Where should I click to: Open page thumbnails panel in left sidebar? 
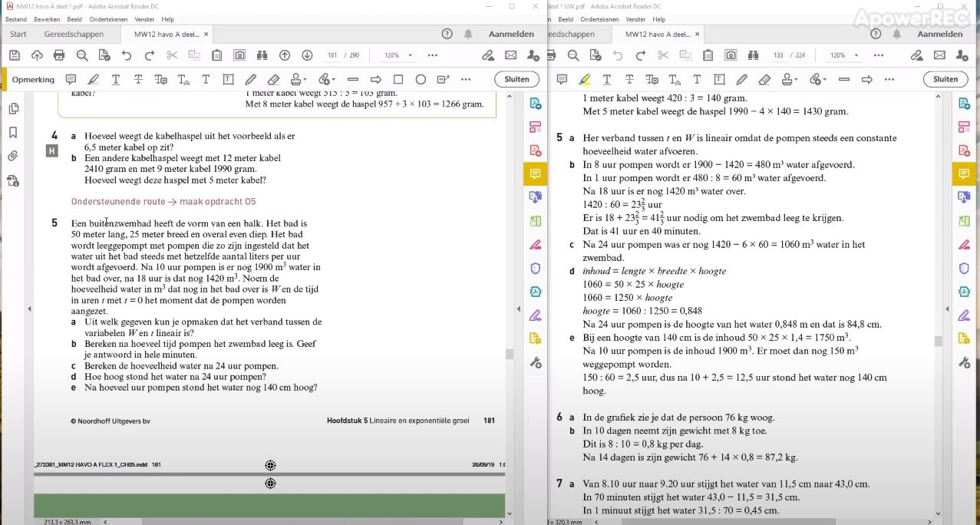pos(13,109)
